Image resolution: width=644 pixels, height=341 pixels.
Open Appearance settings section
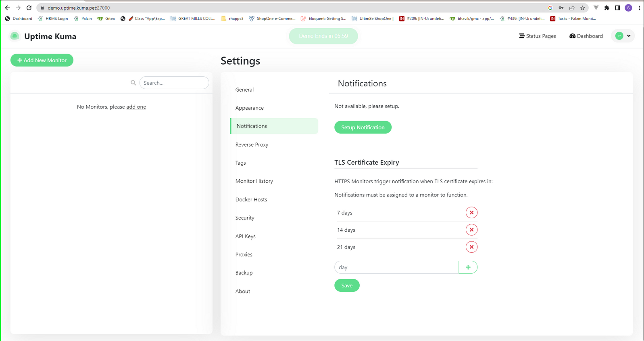click(274, 108)
